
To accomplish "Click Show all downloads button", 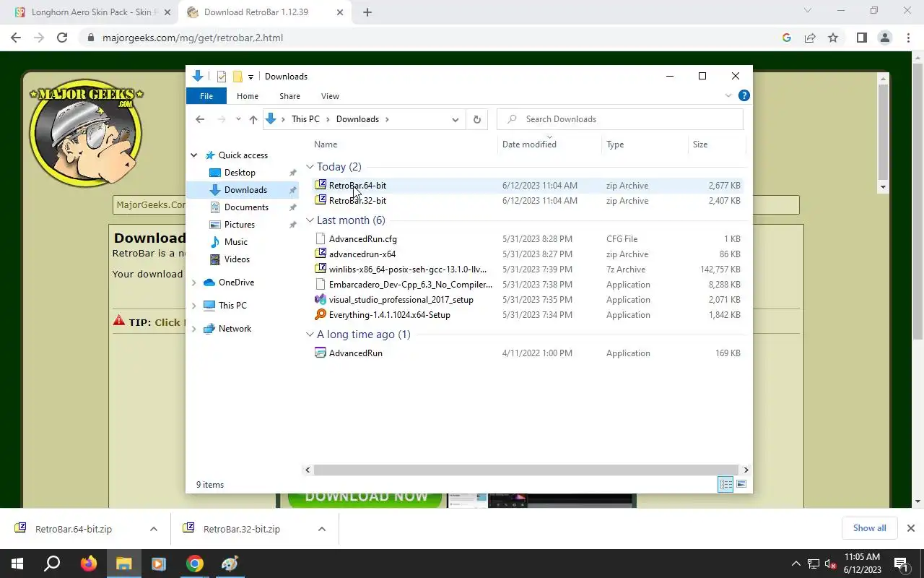I will pos(870,528).
